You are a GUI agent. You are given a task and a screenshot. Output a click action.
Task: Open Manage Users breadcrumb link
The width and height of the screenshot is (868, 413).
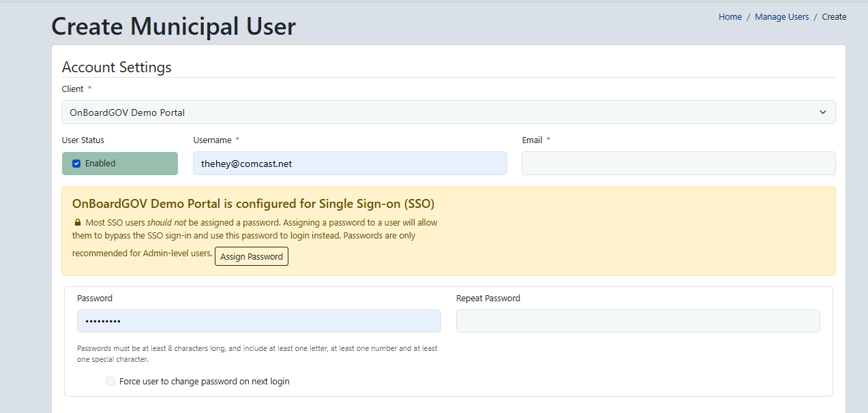click(x=781, y=17)
